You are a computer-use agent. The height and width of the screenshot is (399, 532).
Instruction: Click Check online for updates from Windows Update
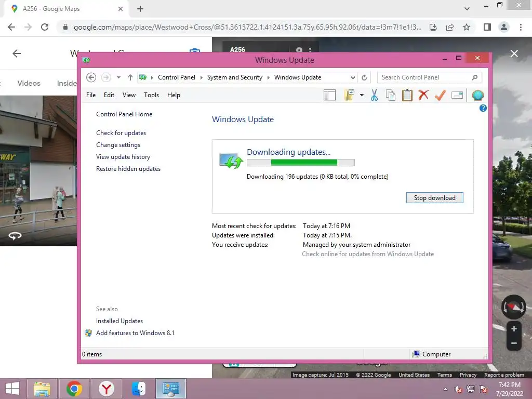(x=368, y=254)
